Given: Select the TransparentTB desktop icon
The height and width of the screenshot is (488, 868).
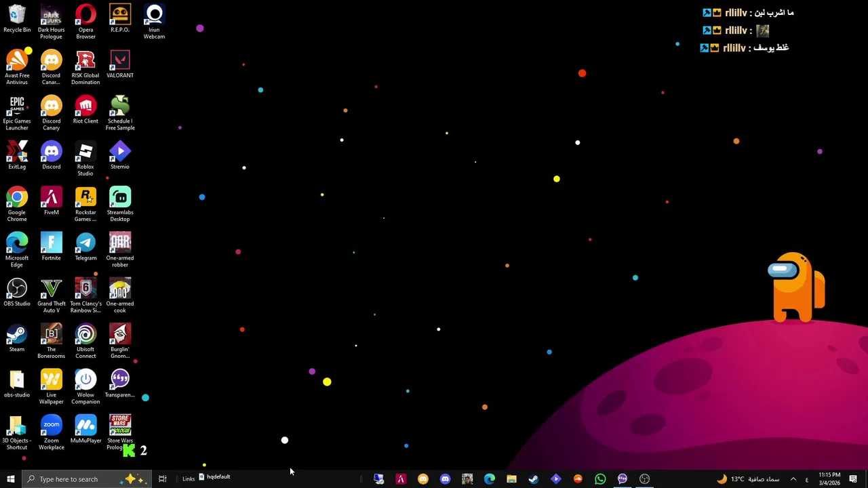Looking at the screenshot, I should click(x=120, y=384).
